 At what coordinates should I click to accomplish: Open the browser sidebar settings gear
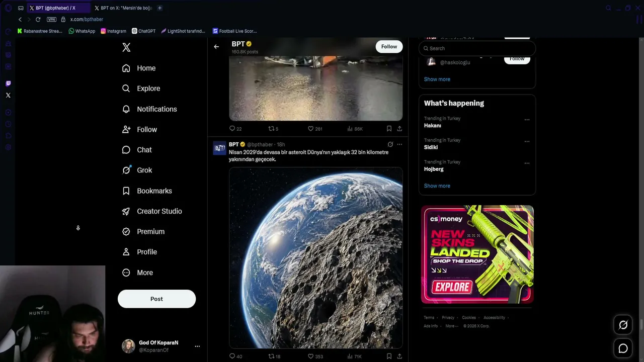pos(8,147)
